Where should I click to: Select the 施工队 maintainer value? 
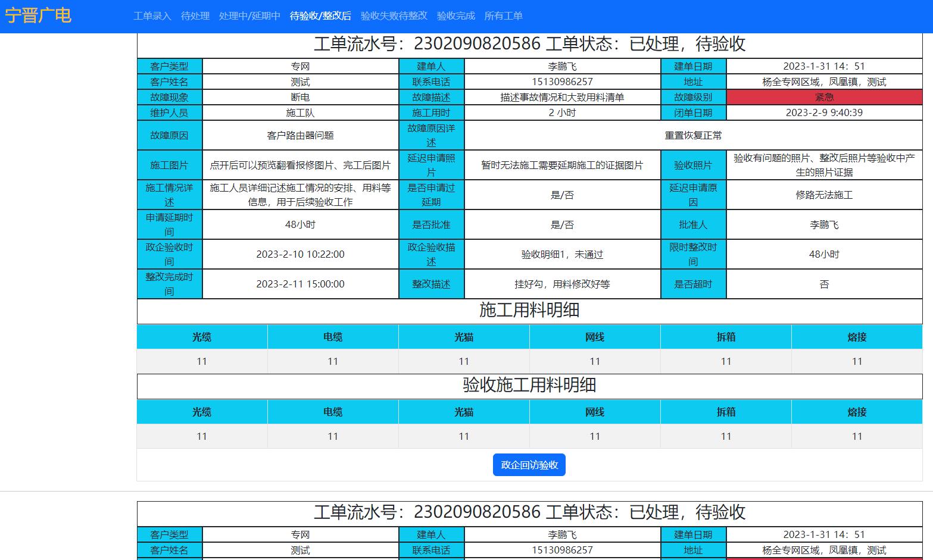pyautogui.click(x=301, y=112)
